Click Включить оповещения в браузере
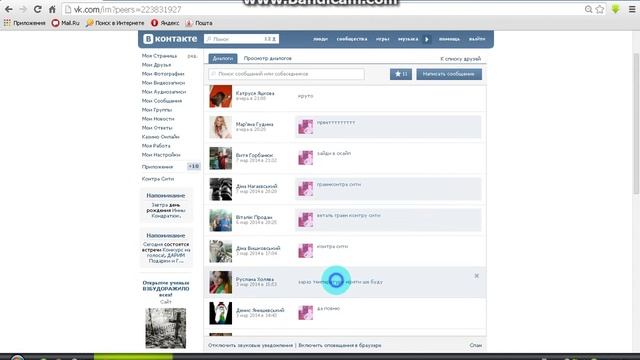 click(x=340, y=345)
